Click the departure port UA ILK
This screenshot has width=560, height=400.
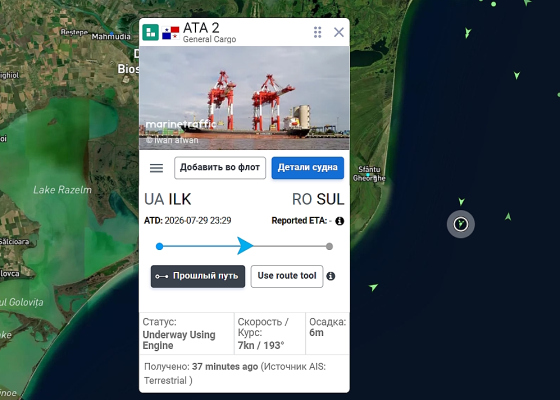(x=168, y=199)
